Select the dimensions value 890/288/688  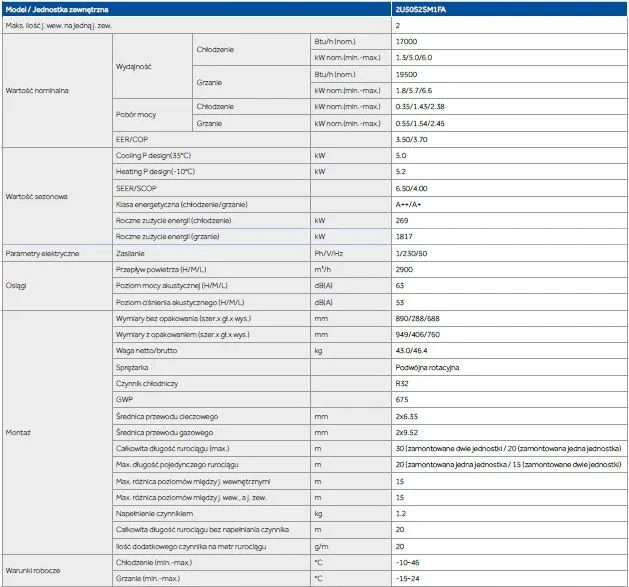coord(417,319)
